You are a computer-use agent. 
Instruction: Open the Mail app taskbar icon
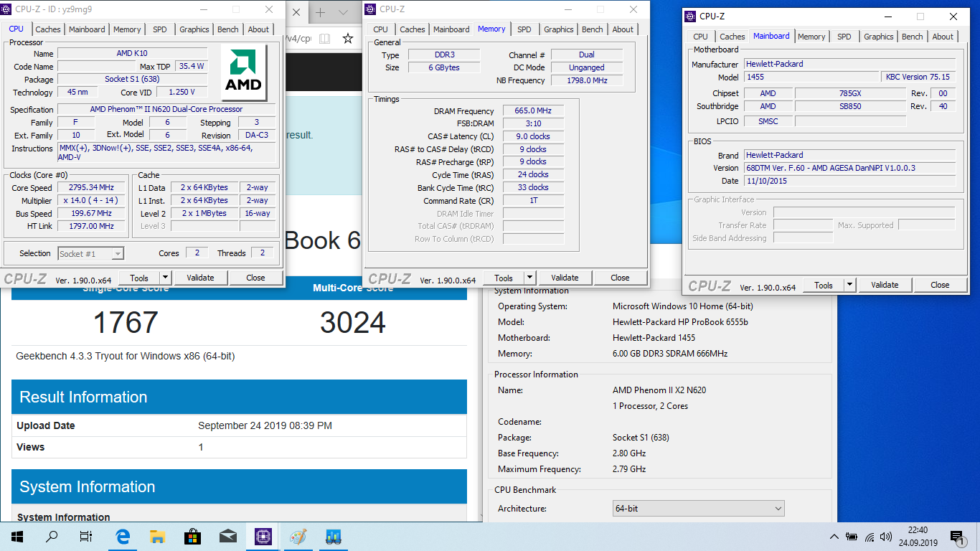tap(227, 537)
